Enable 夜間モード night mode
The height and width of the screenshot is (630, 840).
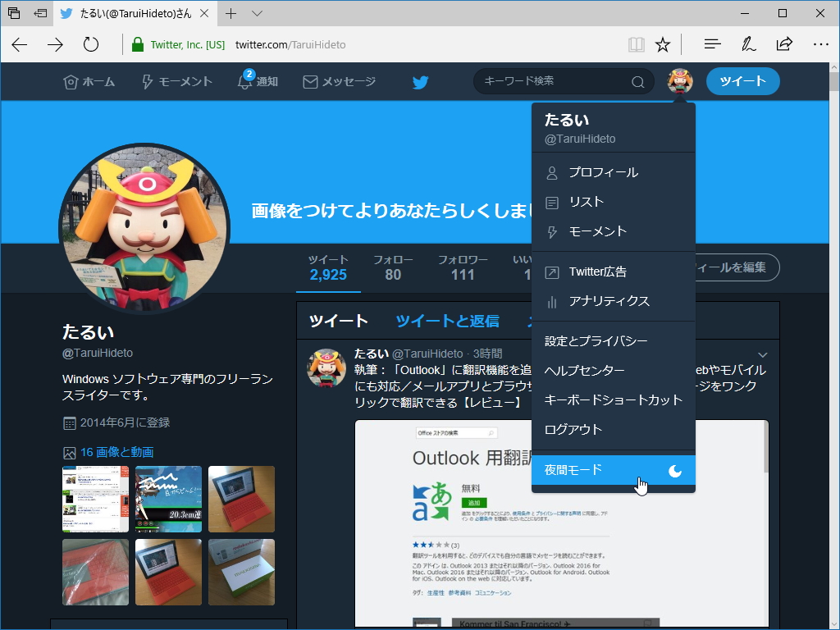(x=613, y=470)
